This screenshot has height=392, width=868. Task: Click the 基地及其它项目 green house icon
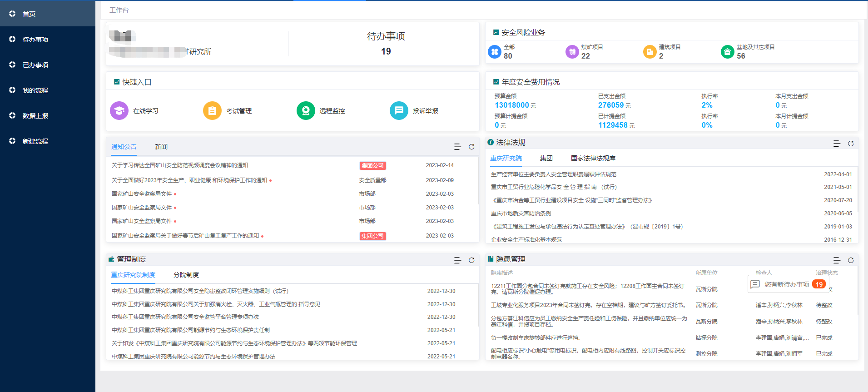pyautogui.click(x=727, y=52)
